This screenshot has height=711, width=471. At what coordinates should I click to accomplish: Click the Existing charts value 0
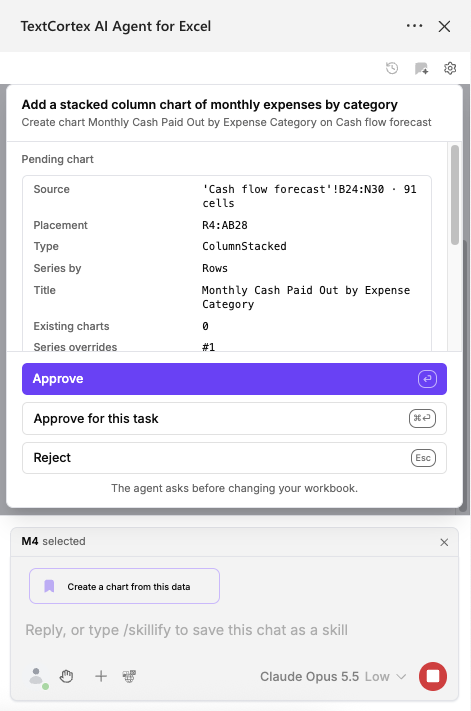point(205,326)
